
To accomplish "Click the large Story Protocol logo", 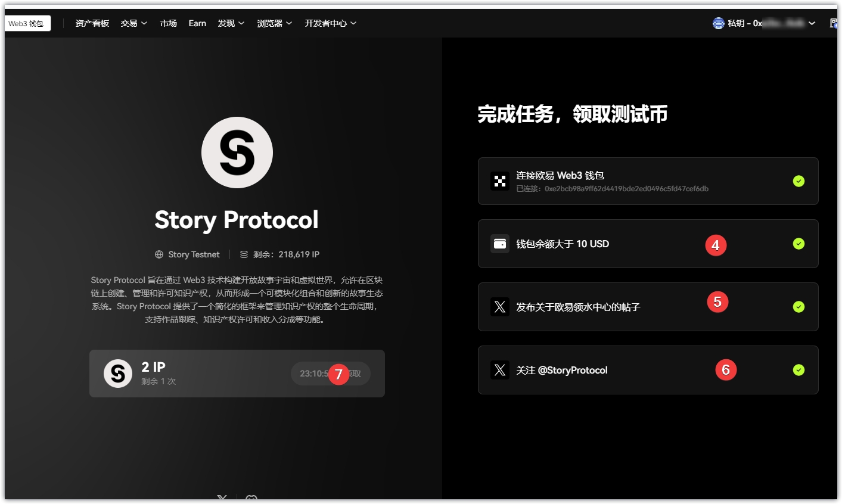I will [237, 153].
